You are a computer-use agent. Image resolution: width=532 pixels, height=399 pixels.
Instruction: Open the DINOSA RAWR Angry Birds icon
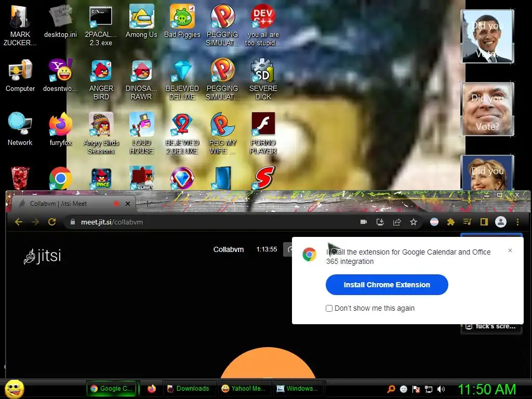[x=141, y=79]
